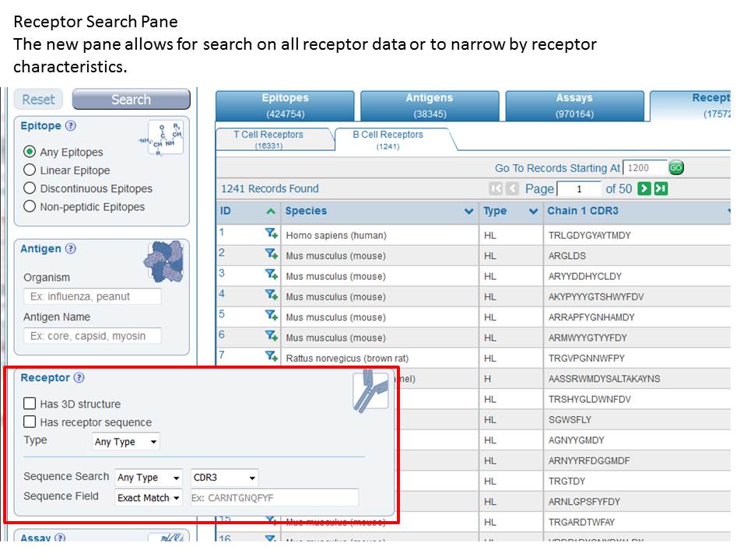The image size is (747, 560).
Task: Enable the Has 3D structure checkbox
Action: tap(30, 404)
